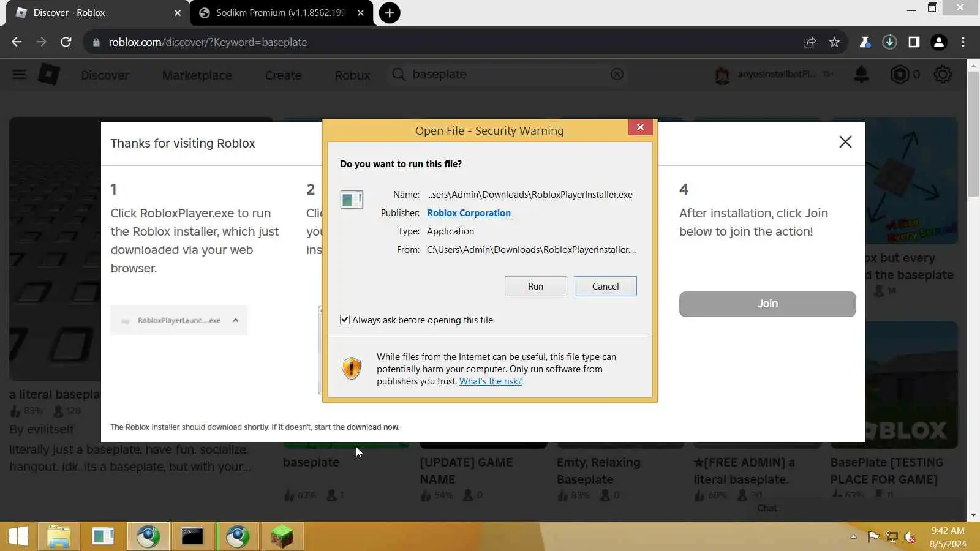Open the Roblox hamburger navigation menu
This screenshot has width=980, height=551.
tap(19, 75)
